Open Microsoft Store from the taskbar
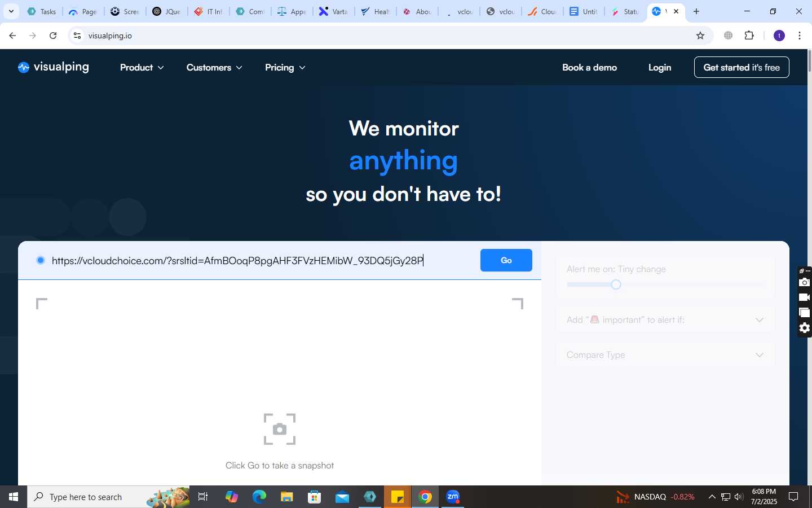This screenshot has width=812, height=508. coord(315,497)
